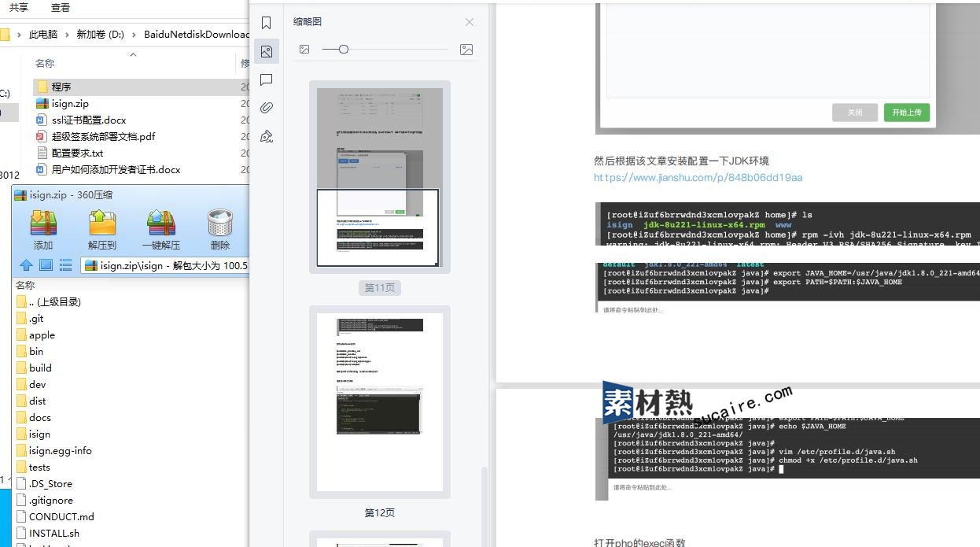
Task: Sort File Explorer by the 名称 column header
Action: click(x=45, y=63)
